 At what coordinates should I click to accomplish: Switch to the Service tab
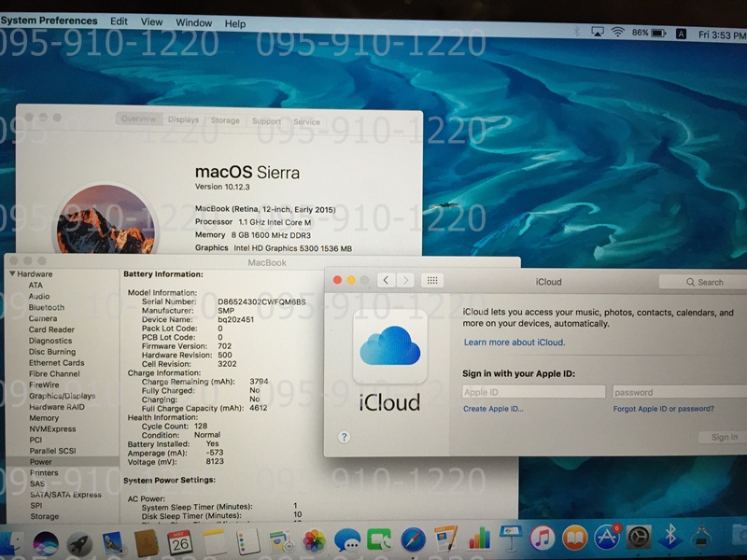tap(307, 122)
